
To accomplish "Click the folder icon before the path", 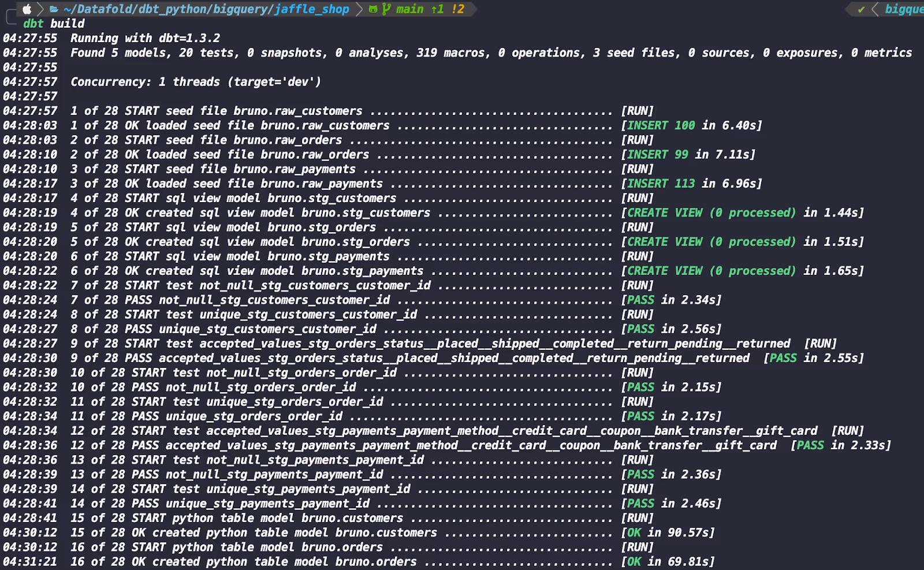I will (x=54, y=9).
